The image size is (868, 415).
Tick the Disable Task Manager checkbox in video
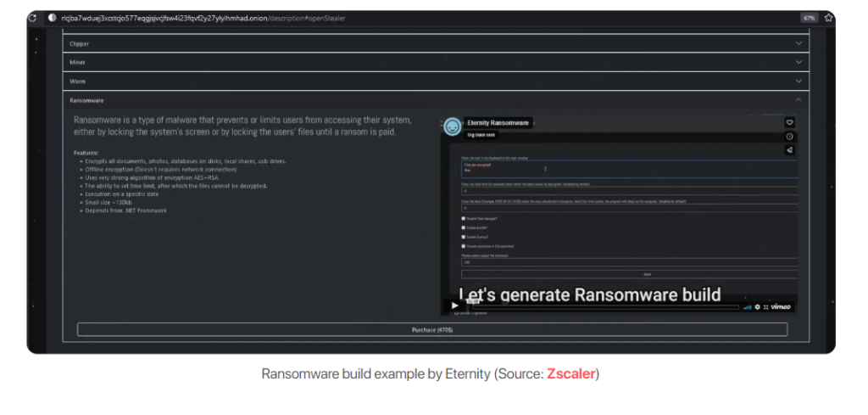(x=464, y=218)
